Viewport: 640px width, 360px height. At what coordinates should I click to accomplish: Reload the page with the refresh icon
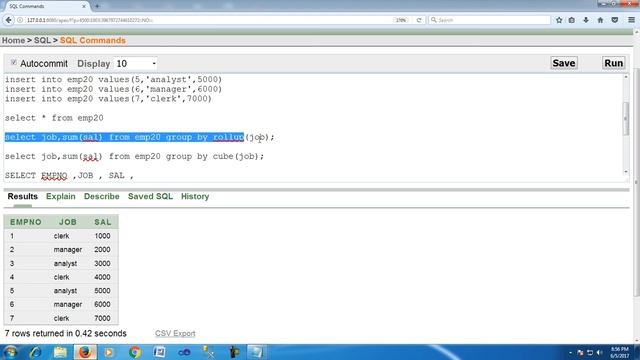[419, 20]
